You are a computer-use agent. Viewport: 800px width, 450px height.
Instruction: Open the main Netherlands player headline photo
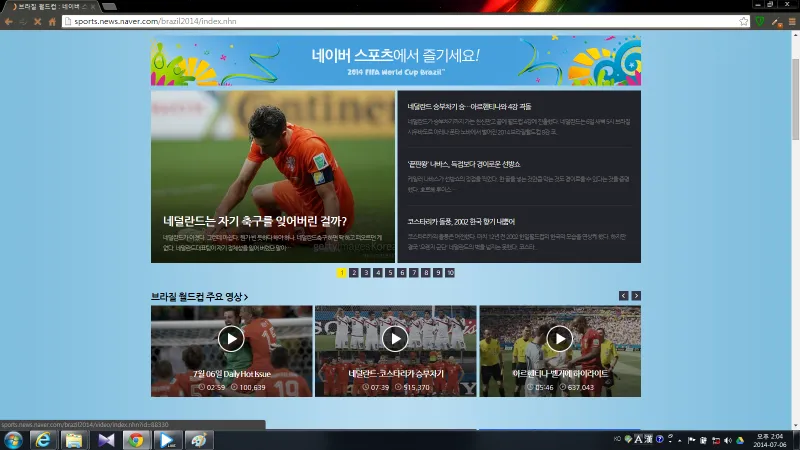[273, 177]
